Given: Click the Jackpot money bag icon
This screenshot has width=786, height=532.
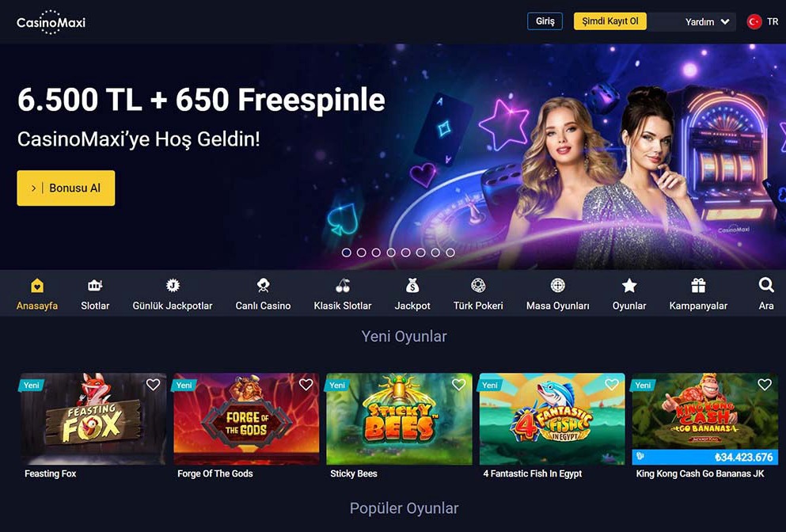Looking at the screenshot, I should tap(412, 285).
